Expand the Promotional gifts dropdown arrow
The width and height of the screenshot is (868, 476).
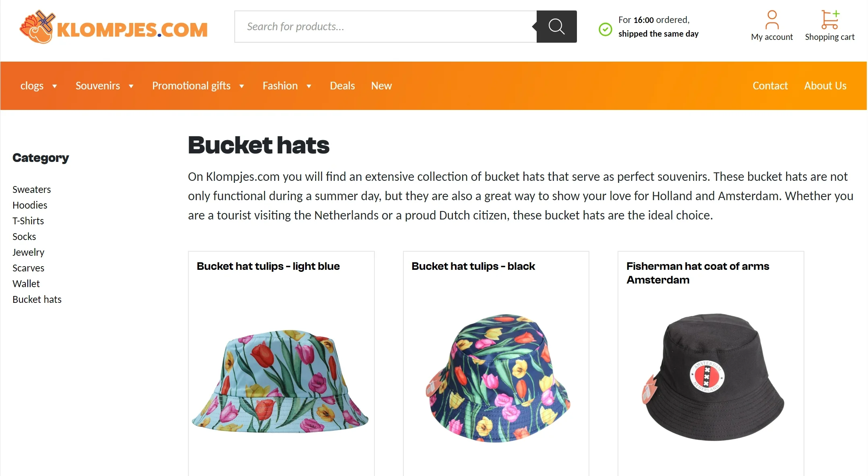(242, 86)
